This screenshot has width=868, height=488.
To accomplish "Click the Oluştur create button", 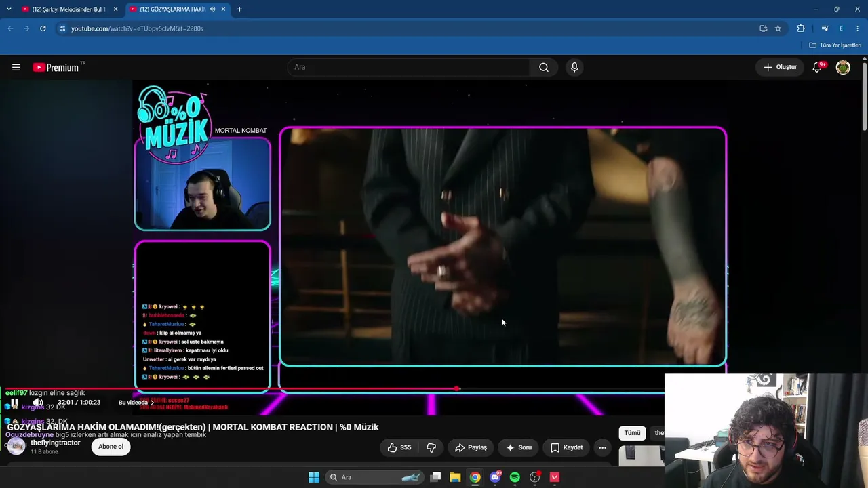I will (781, 67).
